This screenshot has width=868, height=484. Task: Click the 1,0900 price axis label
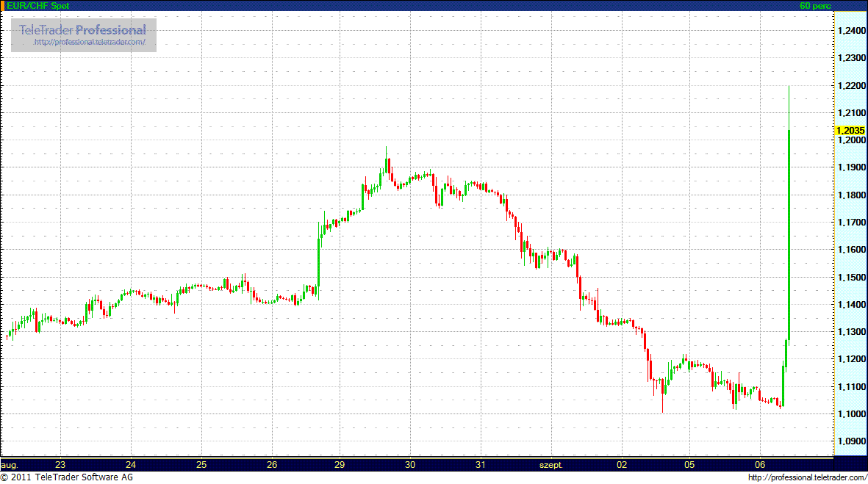click(x=851, y=441)
